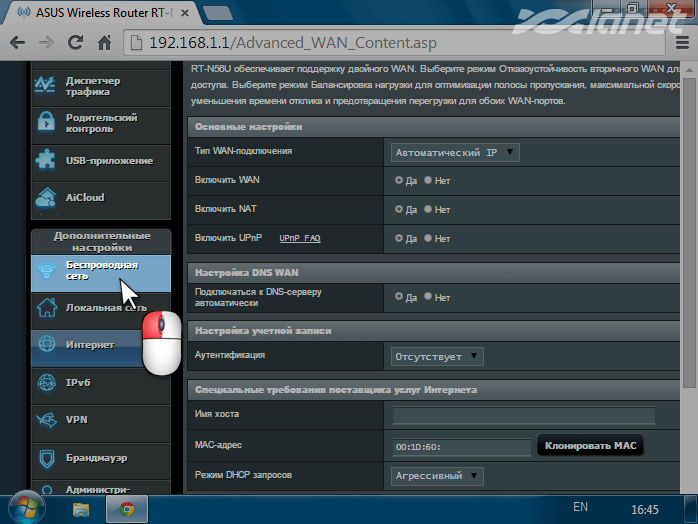Click the Имя хоста input field
Screen dimensions: 698x524
(523, 416)
